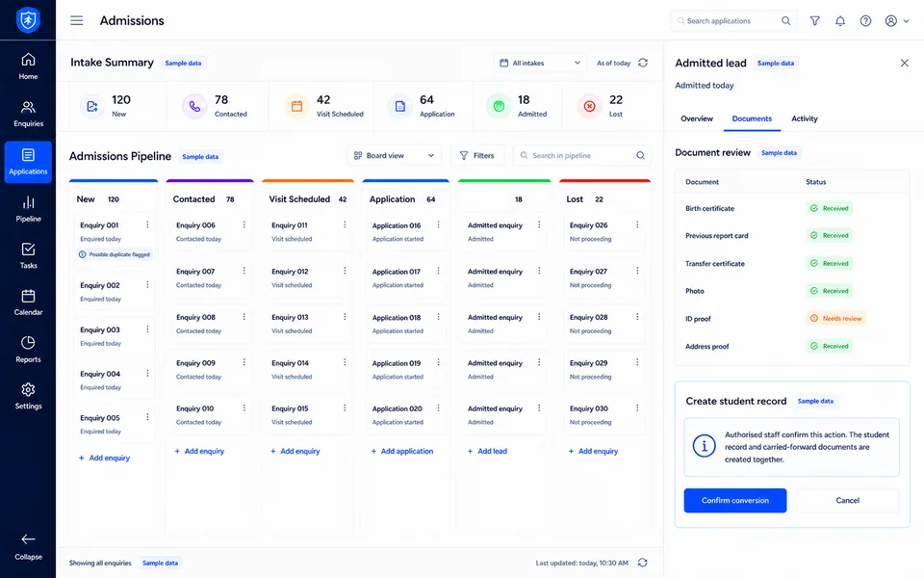Click the Visit Scheduled calendar summary icon
Image resolution: width=924 pixels, height=578 pixels.
(297, 106)
